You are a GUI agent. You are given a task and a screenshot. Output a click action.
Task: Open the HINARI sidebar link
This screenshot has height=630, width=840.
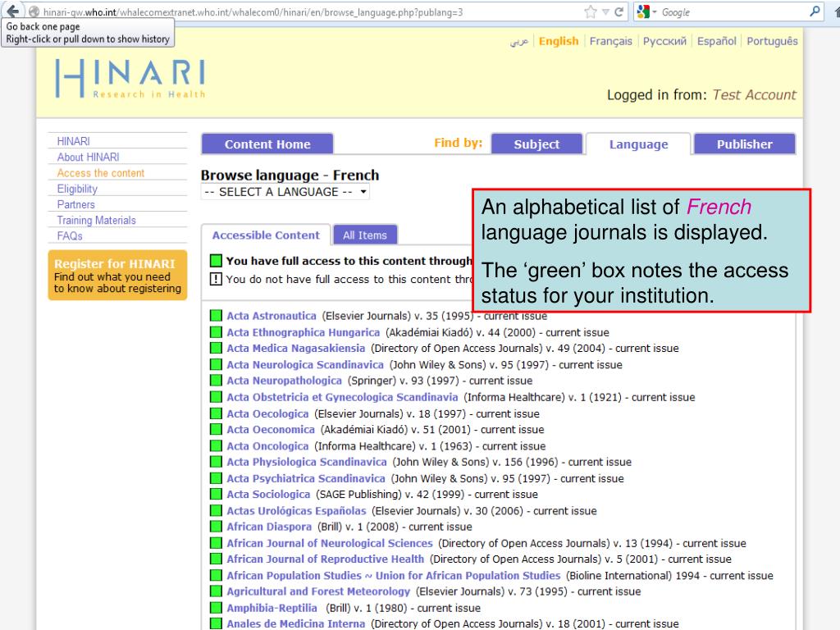73,141
